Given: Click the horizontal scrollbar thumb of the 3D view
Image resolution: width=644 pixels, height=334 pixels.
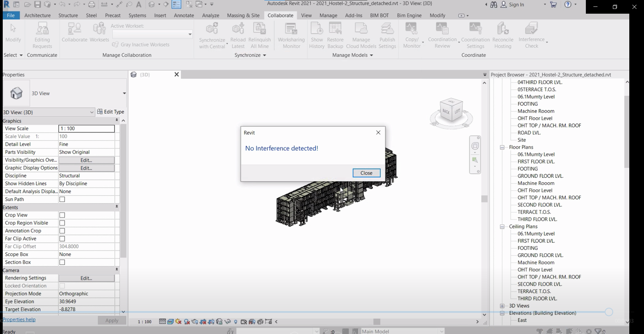Looking at the screenshot, I should pos(377,322).
